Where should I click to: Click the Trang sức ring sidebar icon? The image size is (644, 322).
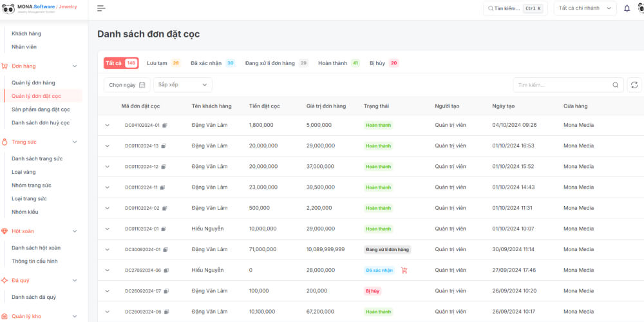5,142
